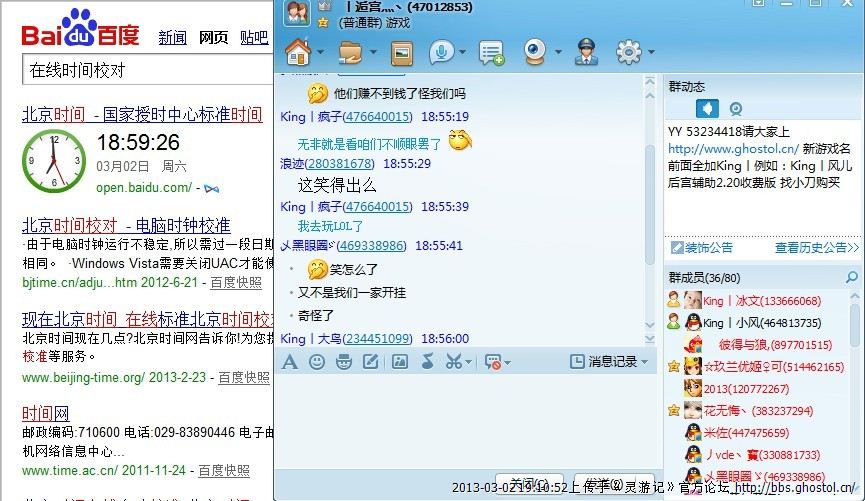
Task: Switch to the announcement speaker tab
Action: [707, 108]
